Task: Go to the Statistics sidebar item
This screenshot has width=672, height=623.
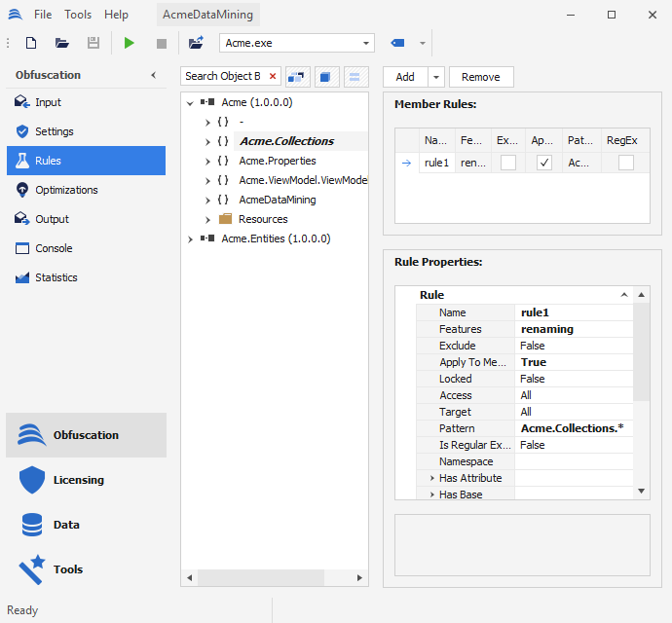Action: [x=56, y=277]
